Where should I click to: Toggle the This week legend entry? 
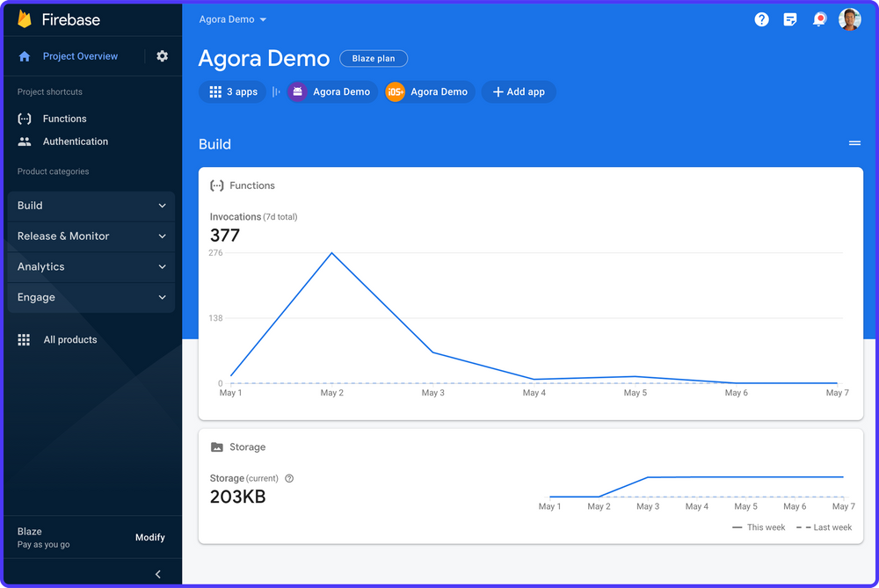[x=759, y=526]
